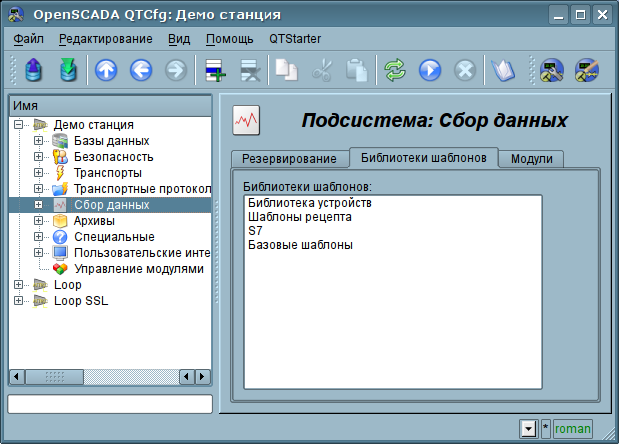Click the Data acquisition subsystem page icon
This screenshot has width=619, height=444.
(246, 120)
